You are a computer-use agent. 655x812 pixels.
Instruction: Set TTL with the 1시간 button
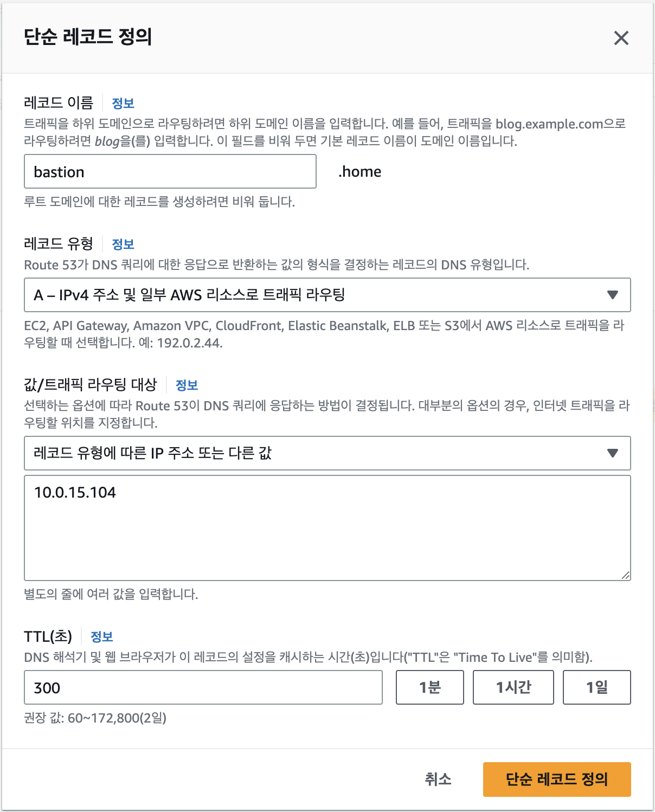[x=513, y=687]
